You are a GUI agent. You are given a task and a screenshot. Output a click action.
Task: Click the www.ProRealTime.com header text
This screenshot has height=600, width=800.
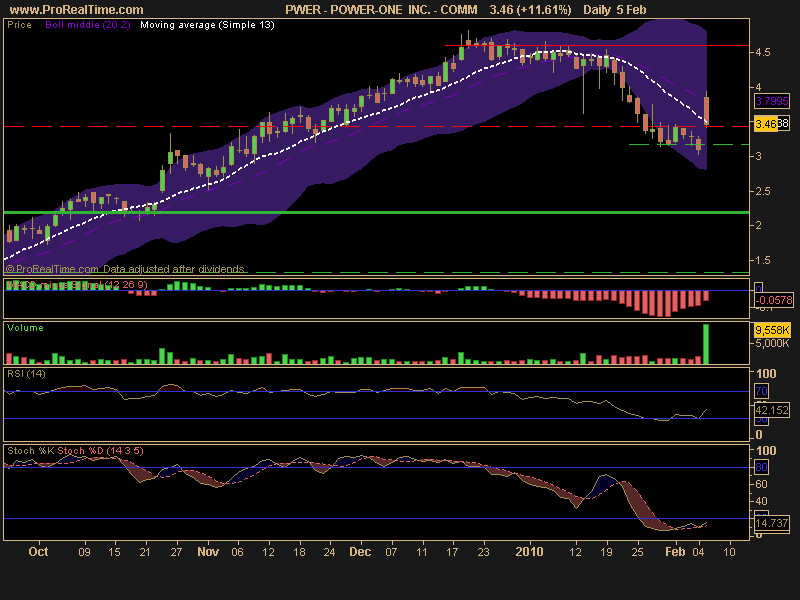[x=77, y=10]
